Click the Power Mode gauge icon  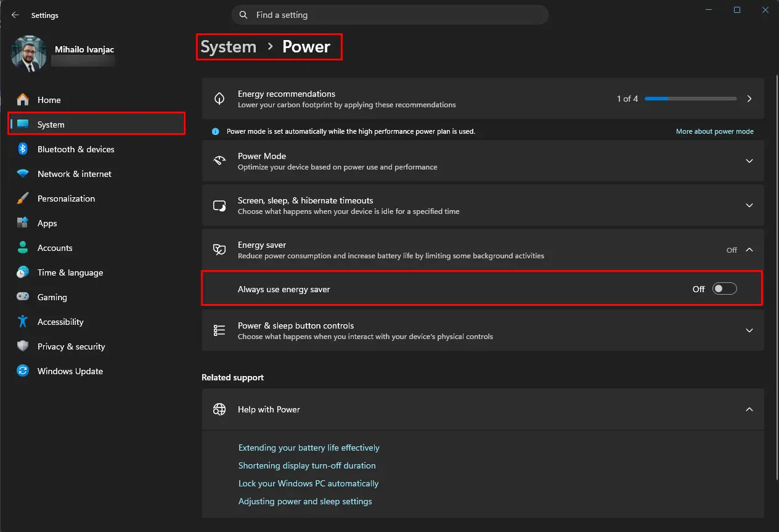[219, 161]
